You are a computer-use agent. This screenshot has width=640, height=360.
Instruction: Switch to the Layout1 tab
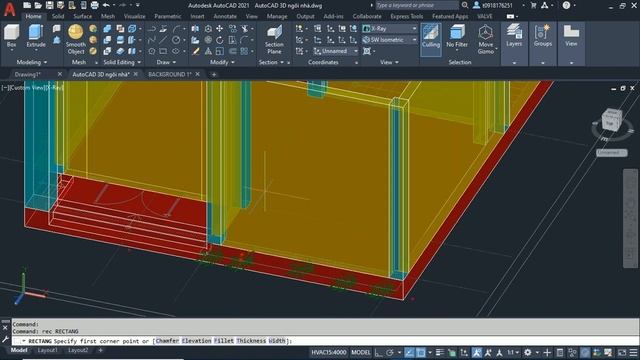[x=47, y=350]
